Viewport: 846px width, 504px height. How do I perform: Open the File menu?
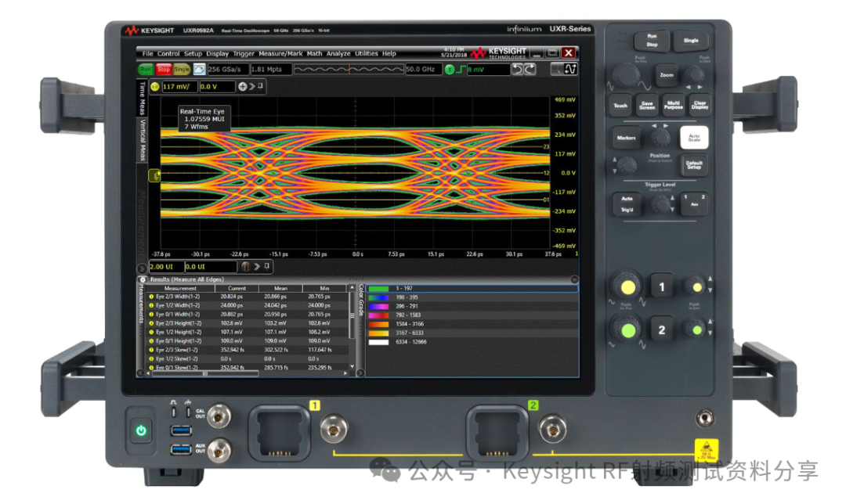tap(147, 53)
